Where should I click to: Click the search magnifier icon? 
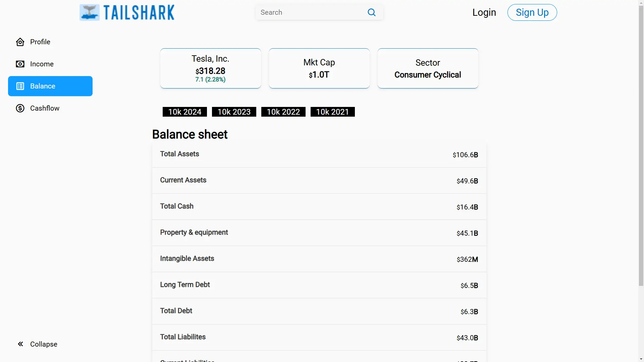click(372, 12)
